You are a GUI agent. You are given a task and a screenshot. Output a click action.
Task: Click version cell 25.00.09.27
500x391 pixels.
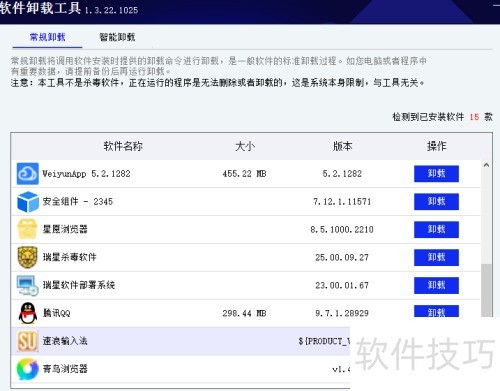tap(342, 257)
